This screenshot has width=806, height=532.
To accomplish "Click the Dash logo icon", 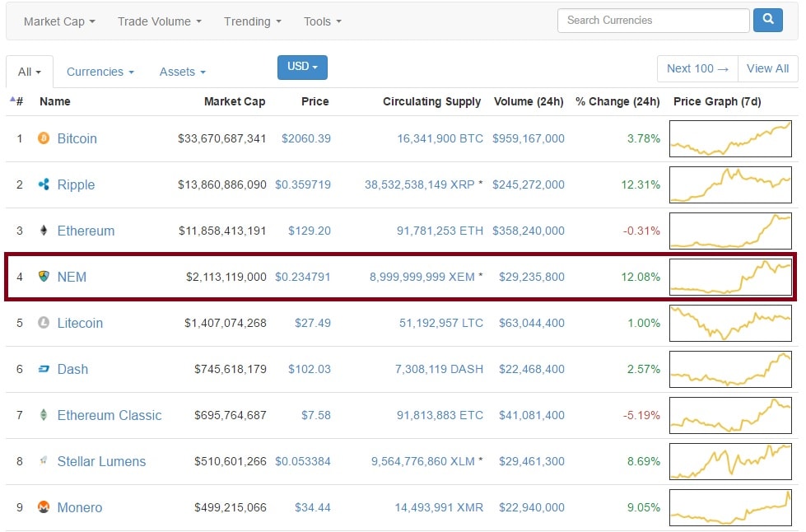I will click(44, 369).
